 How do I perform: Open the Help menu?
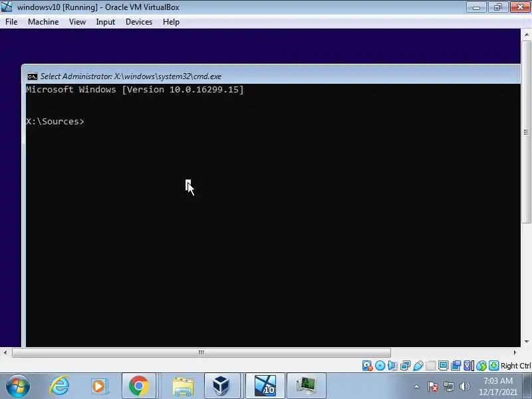tap(171, 22)
